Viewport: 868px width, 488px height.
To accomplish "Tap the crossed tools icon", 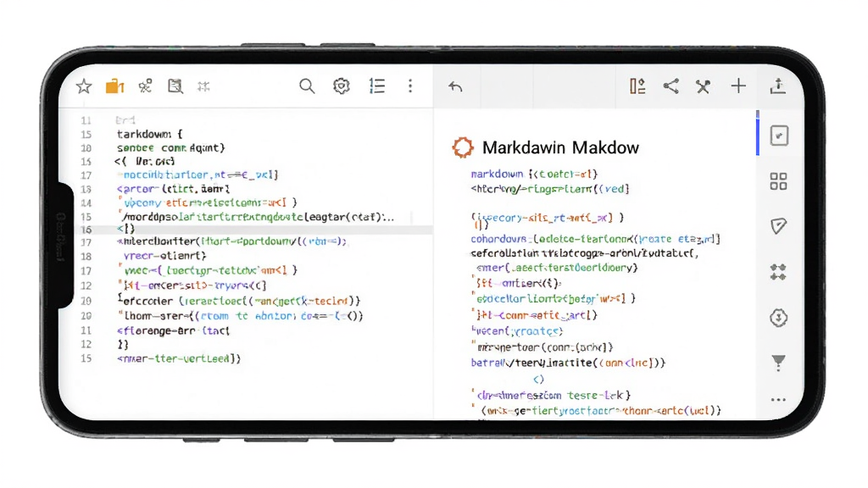I will (x=703, y=86).
